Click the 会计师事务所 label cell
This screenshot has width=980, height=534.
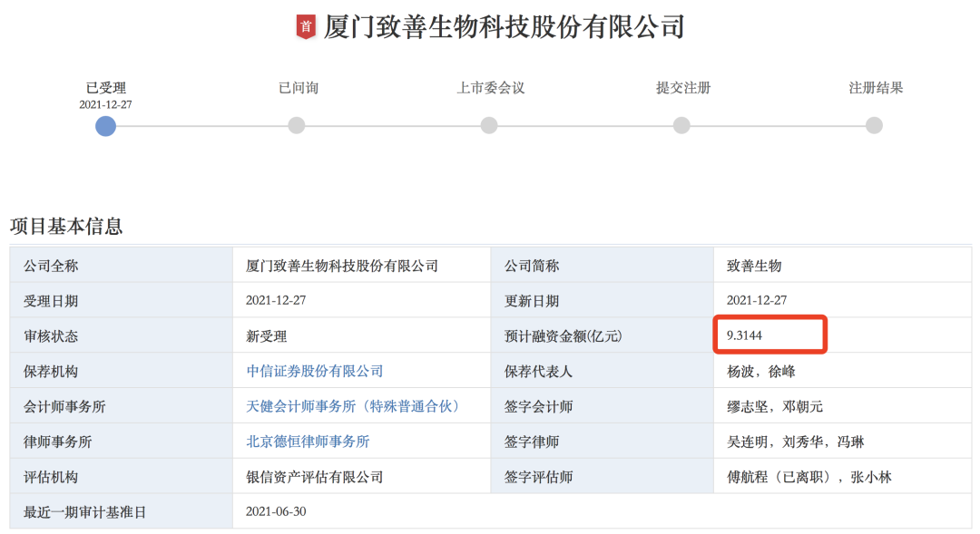coord(122,406)
